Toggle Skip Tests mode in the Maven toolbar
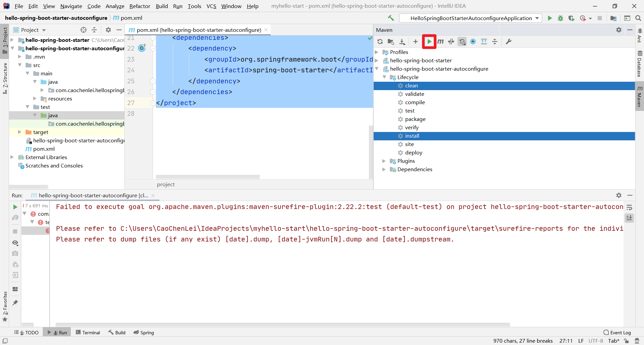The image size is (644, 345). pyautogui.click(x=473, y=42)
